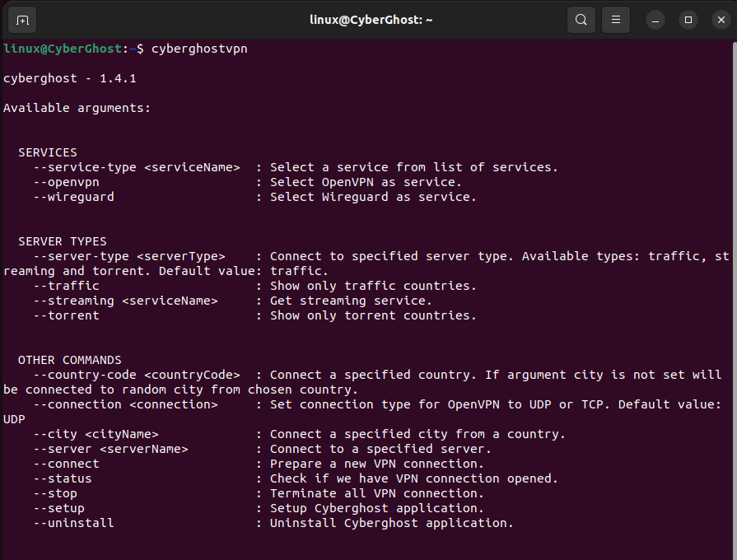Click 'reaming and torrent. Default value: traffic.' line
Screen dimensions: 737x560
click(x=166, y=271)
